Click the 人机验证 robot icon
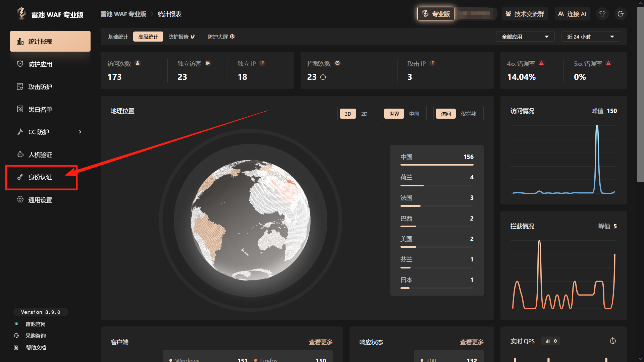Image resolution: width=644 pixels, height=362 pixels. click(x=20, y=154)
